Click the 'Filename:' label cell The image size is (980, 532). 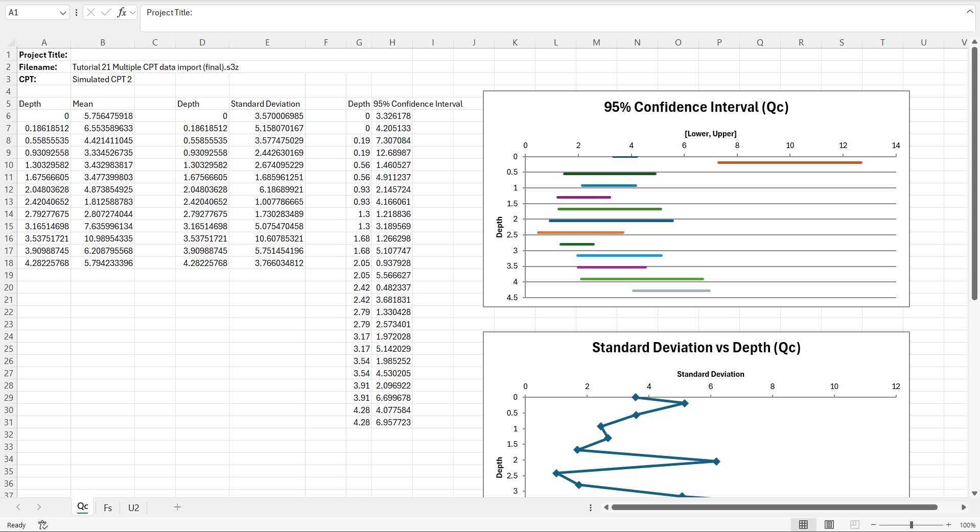(43, 67)
